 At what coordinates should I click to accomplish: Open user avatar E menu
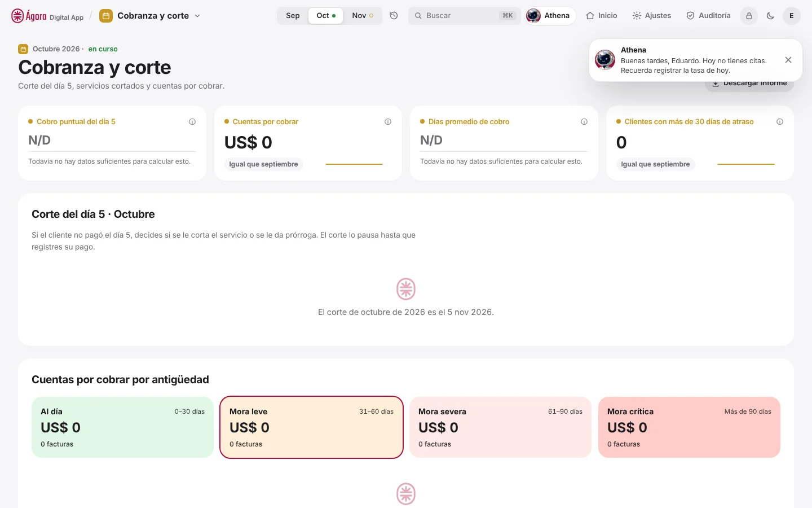792,16
